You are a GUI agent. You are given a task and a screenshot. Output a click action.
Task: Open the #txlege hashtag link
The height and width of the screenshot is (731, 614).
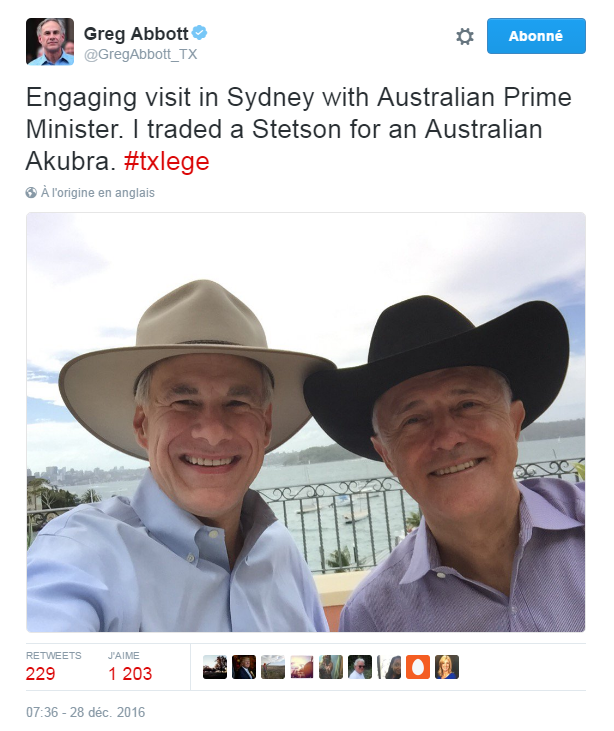pos(168,162)
